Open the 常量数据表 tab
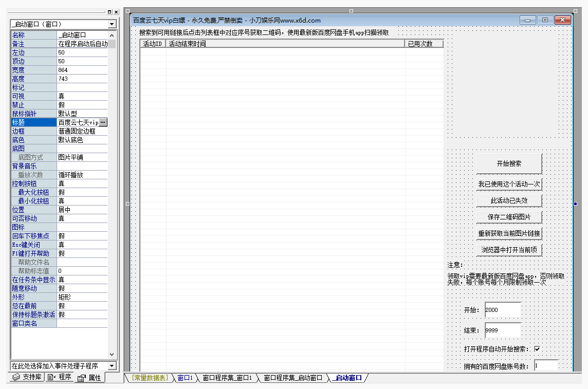This screenshot has height=389, width=588. point(149,378)
